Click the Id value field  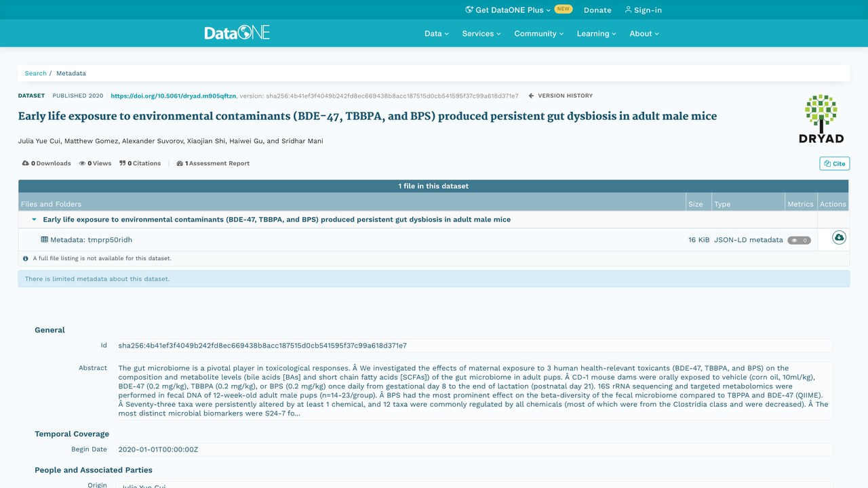point(474,346)
